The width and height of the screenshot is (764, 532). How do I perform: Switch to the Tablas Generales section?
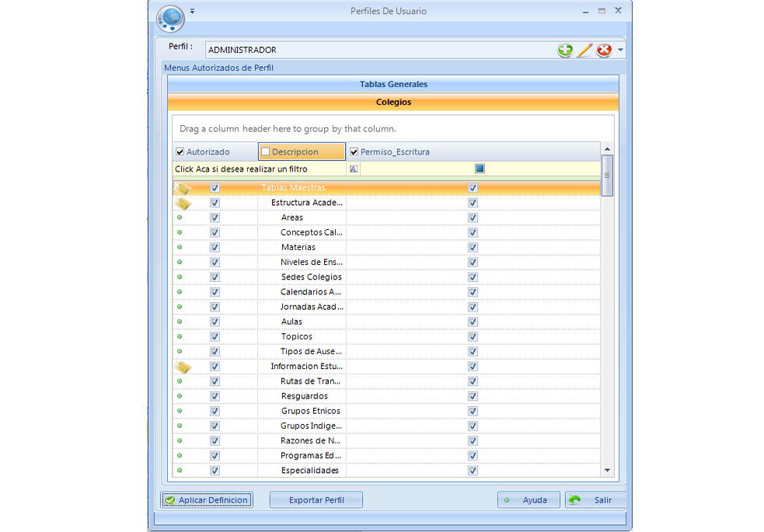393,84
